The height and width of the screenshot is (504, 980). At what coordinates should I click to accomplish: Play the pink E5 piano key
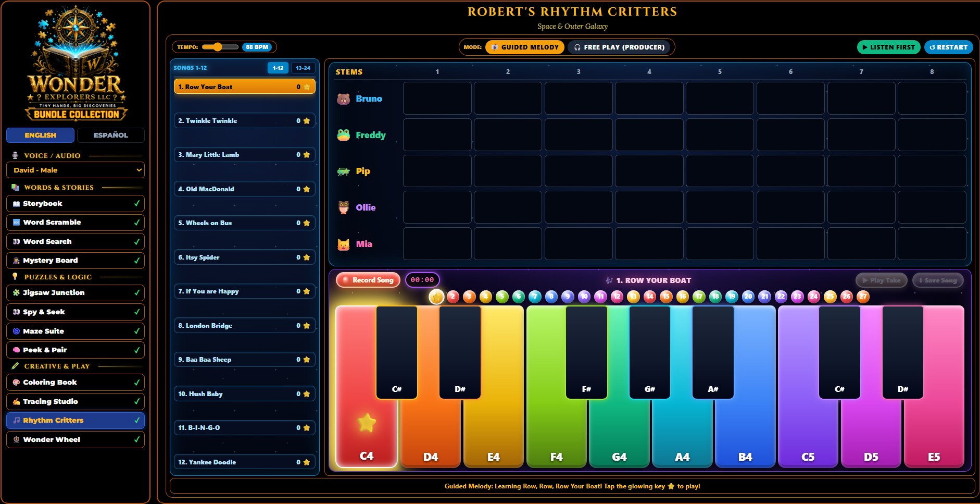point(934,433)
